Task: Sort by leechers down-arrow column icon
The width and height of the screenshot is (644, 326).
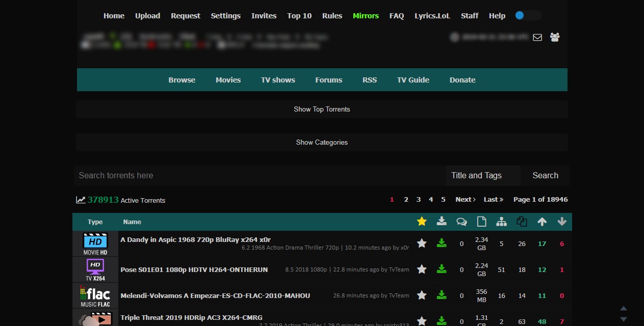Action: point(562,222)
